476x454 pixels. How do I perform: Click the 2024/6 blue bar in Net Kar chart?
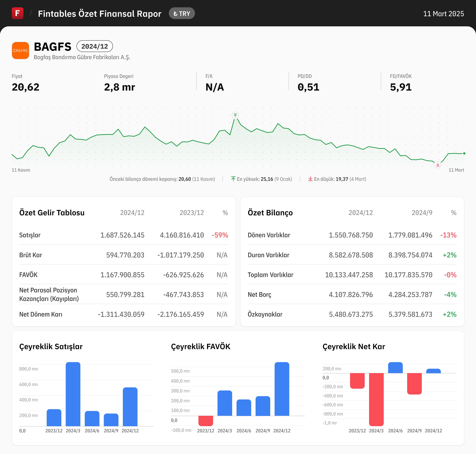[x=395, y=368]
